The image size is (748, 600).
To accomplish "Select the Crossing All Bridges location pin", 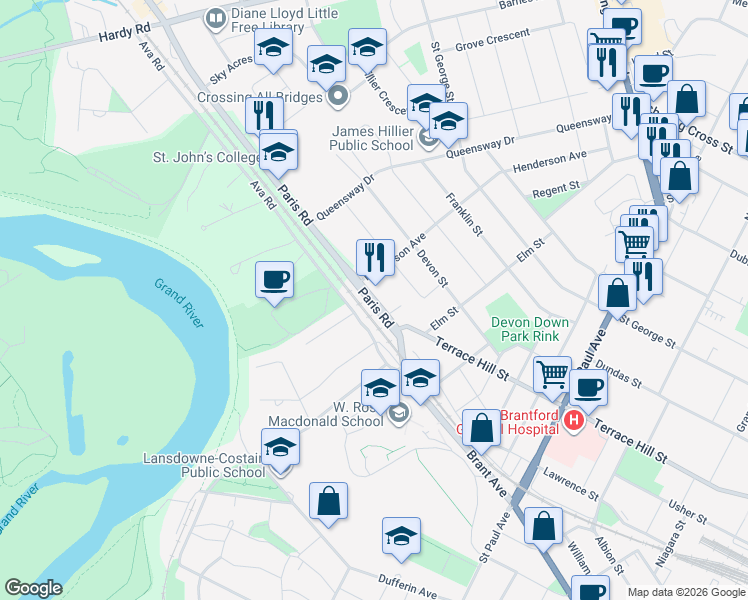I will tap(338, 96).
